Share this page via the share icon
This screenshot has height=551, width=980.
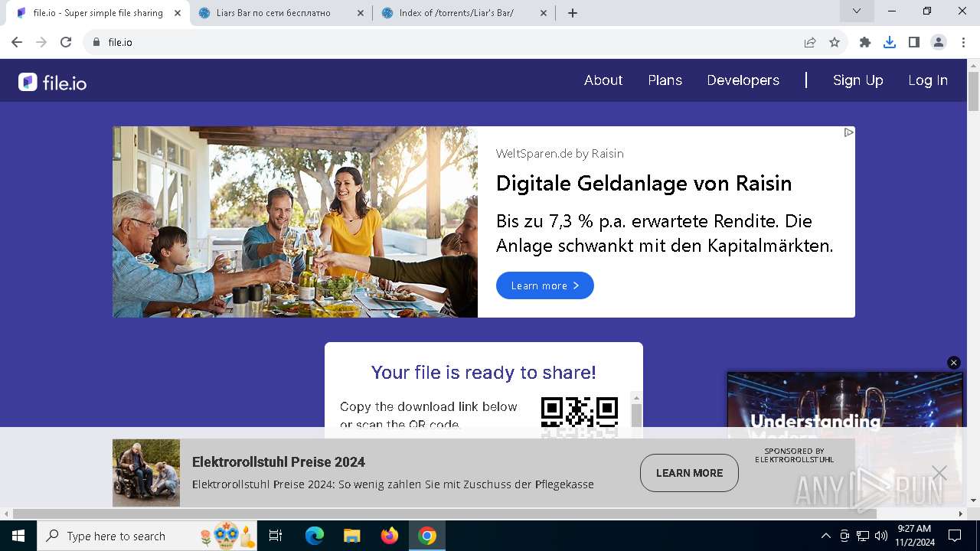[810, 42]
